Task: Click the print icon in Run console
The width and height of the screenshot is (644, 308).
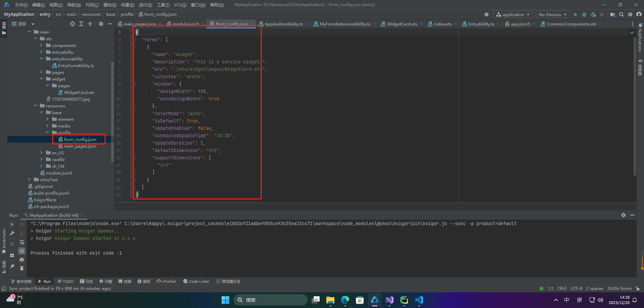Action: (22, 260)
